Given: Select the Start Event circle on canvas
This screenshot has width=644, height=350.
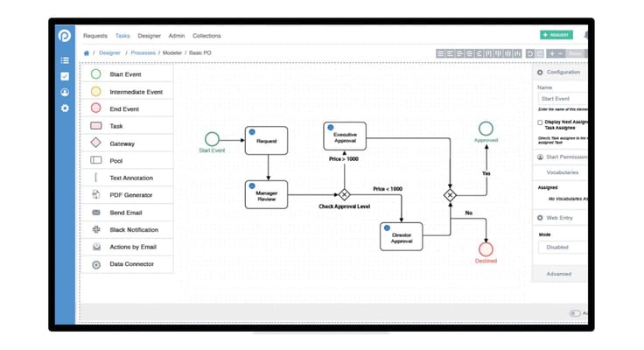Looking at the screenshot, I should (212, 139).
